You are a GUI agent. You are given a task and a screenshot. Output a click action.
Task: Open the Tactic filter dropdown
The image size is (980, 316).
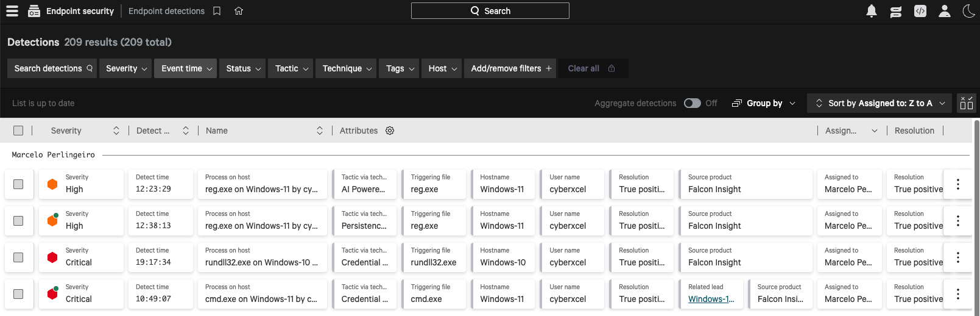[x=292, y=68]
